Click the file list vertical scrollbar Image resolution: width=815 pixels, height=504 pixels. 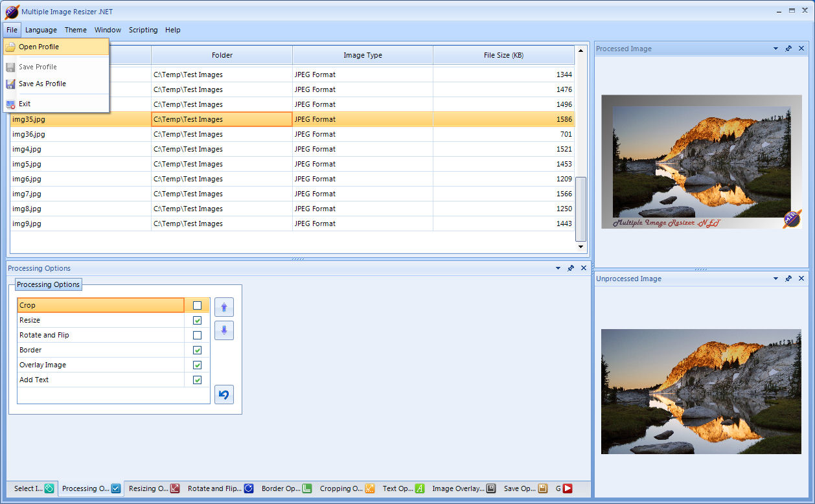tap(580, 207)
